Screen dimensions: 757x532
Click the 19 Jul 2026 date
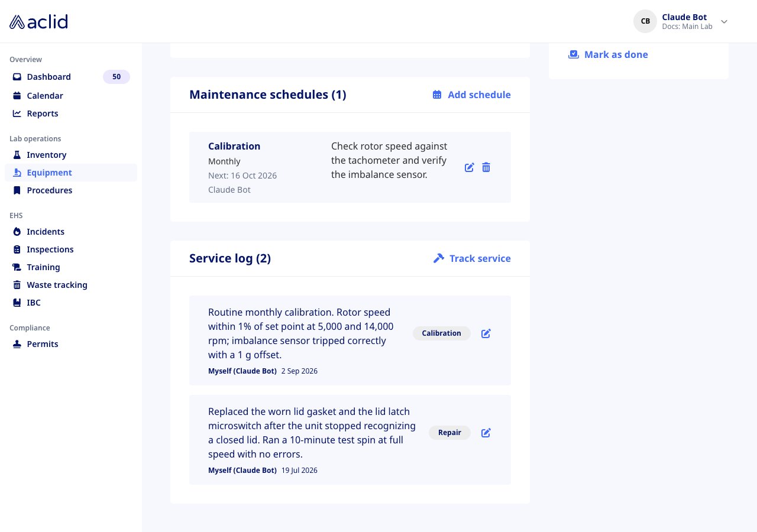click(299, 471)
